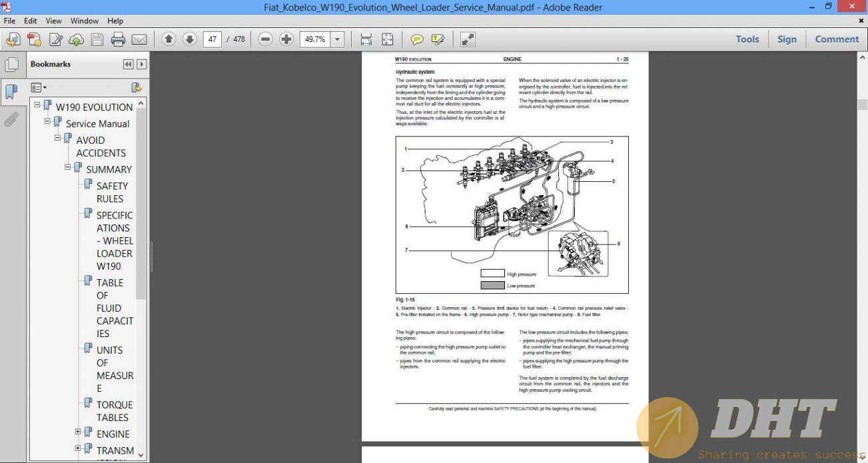
Task: Open the Comment pane
Action: [837, 39]
